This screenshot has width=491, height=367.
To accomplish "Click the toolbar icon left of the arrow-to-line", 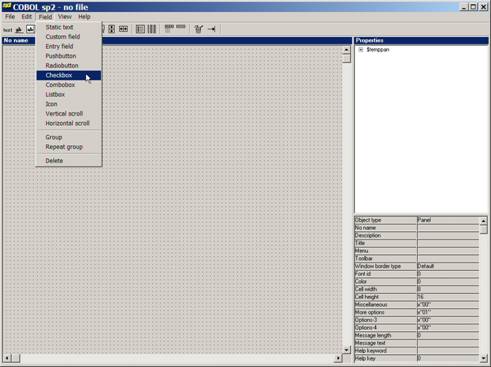I will pyautogui.click(x=199, y=29).
